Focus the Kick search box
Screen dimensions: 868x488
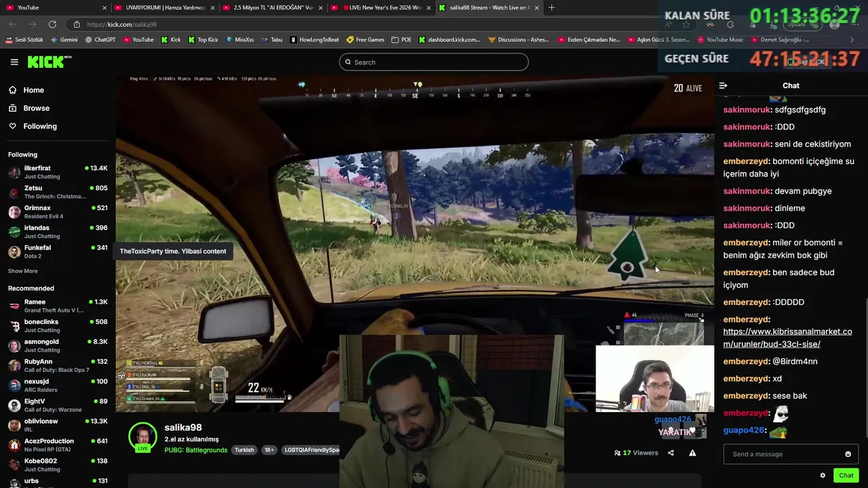[433, 62]
